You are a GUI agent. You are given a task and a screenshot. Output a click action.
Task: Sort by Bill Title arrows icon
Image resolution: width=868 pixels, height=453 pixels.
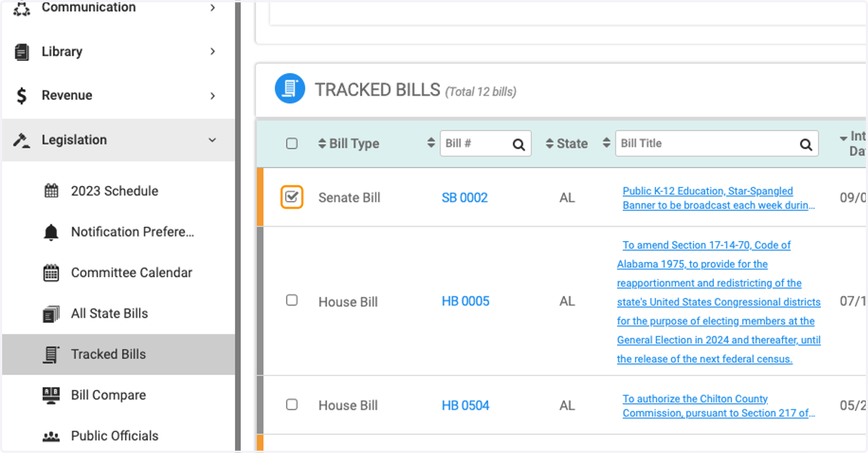pyautogui.click(x=606, y=143)
